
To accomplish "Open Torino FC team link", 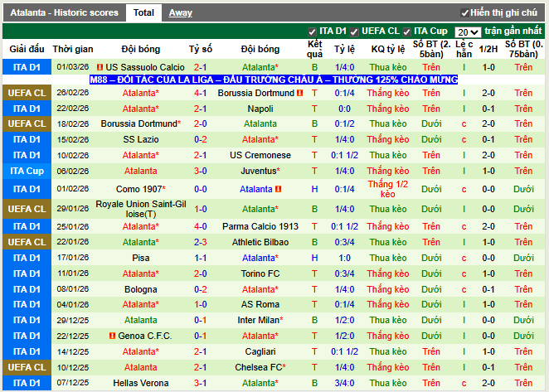I will pyautogui.click(x=260, y=273).
